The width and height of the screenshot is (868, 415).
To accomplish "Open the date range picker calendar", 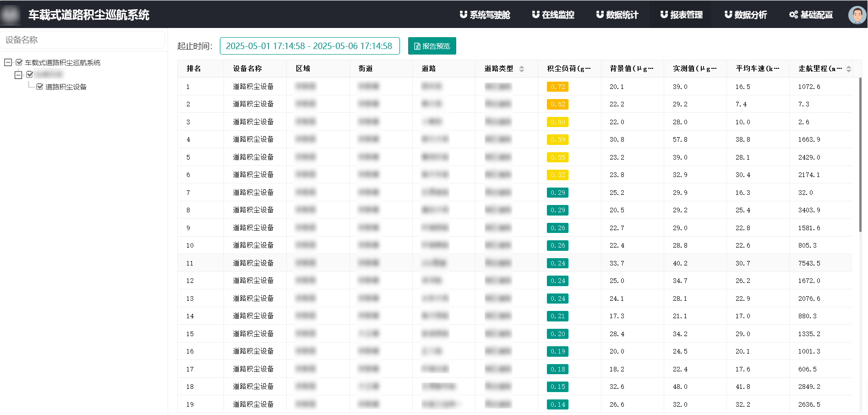I will click(x=310, y=46).
